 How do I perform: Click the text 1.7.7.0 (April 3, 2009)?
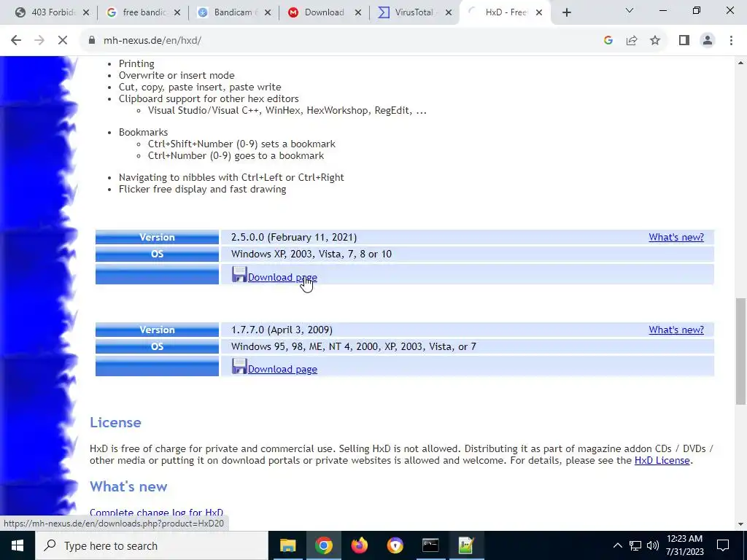click(282, 330)
